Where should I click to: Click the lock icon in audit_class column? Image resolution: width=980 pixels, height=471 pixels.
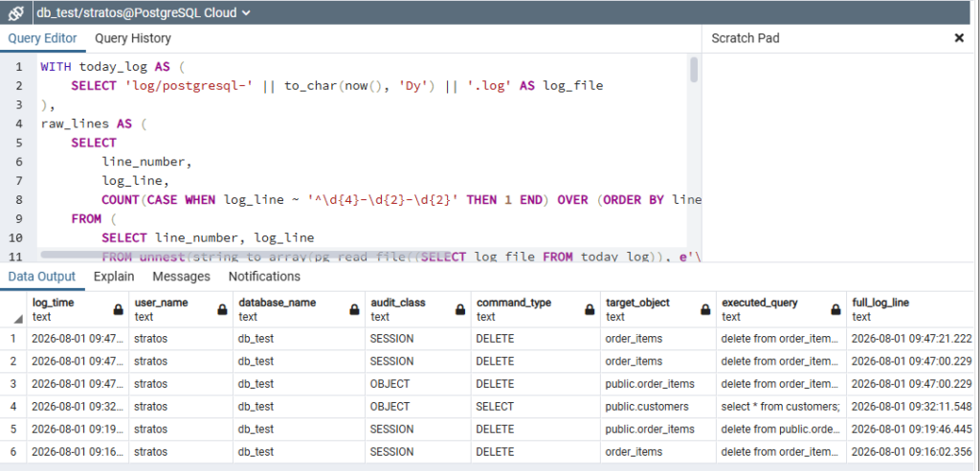pyautogui.click(x=460, y=309)
